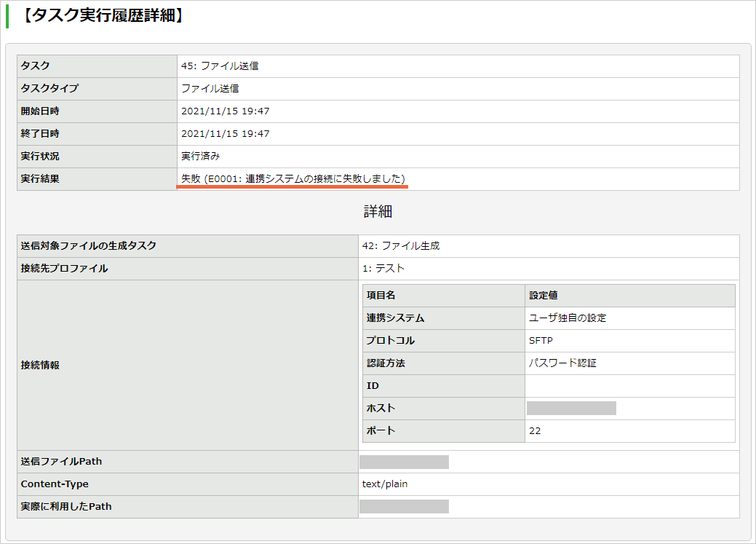
Task: Click the 終了日時 label
Action: (40, 134)
